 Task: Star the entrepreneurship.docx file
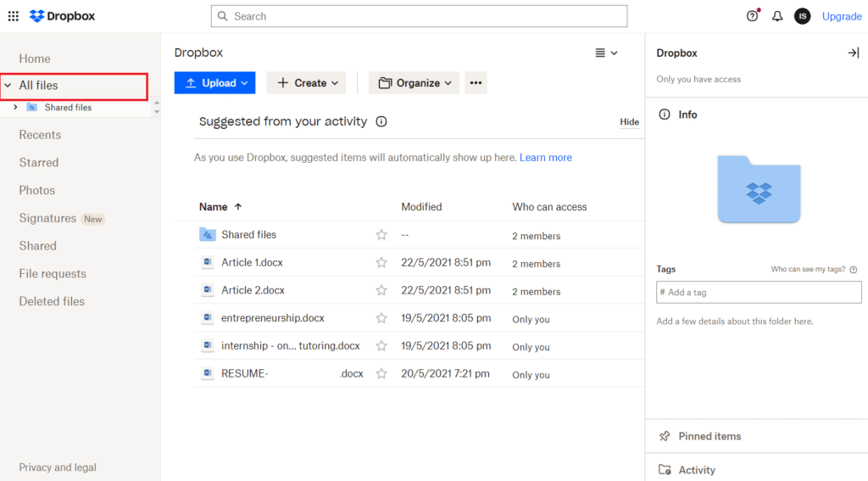pyautogui.click(x=381, y=318)
